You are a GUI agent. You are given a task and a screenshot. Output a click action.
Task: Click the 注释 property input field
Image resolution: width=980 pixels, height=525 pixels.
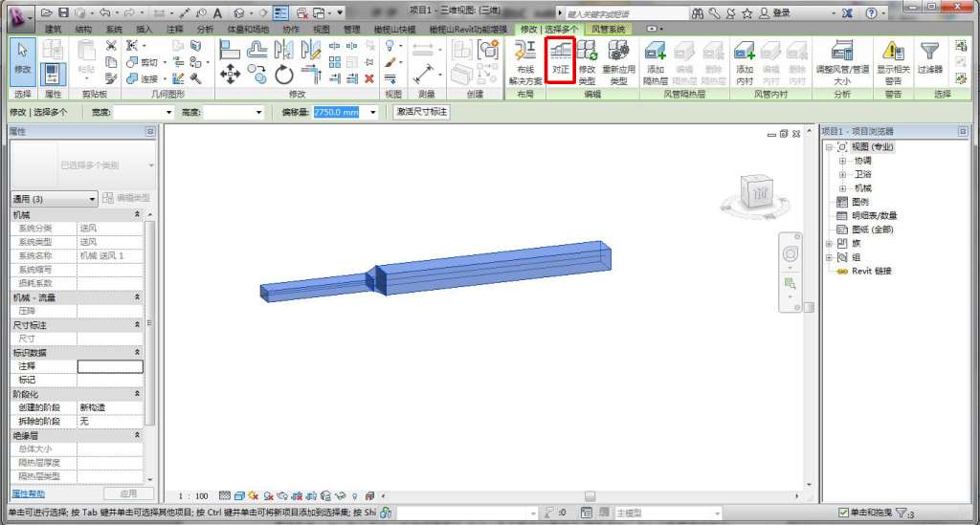pyautogui.click(x=110, y=366)
